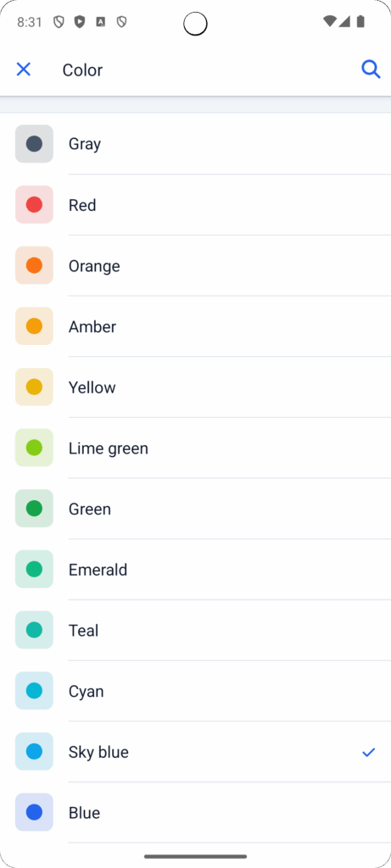Tap the Gray color swatch
This screenshot has height=868, width=391.
[x=34, y=144]
